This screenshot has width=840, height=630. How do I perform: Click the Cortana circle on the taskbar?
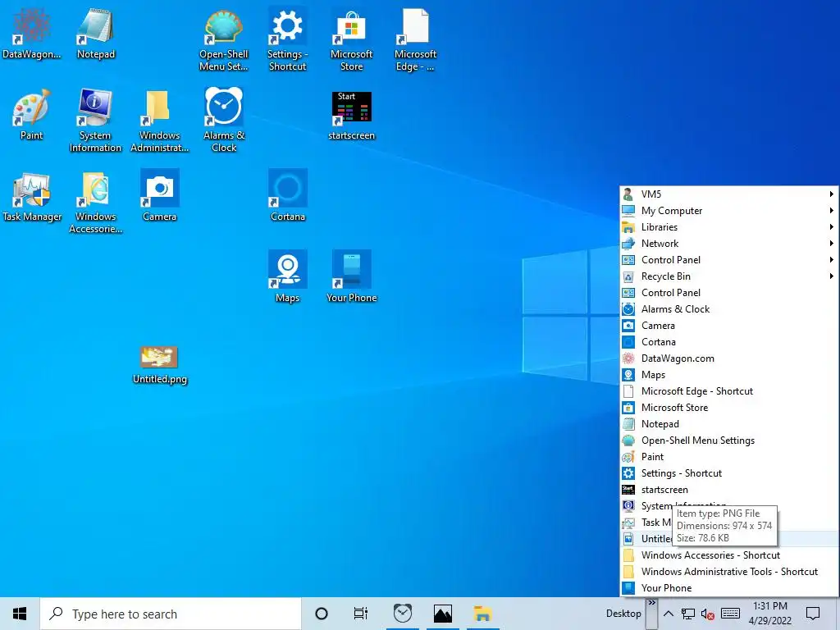click(322, 614)
